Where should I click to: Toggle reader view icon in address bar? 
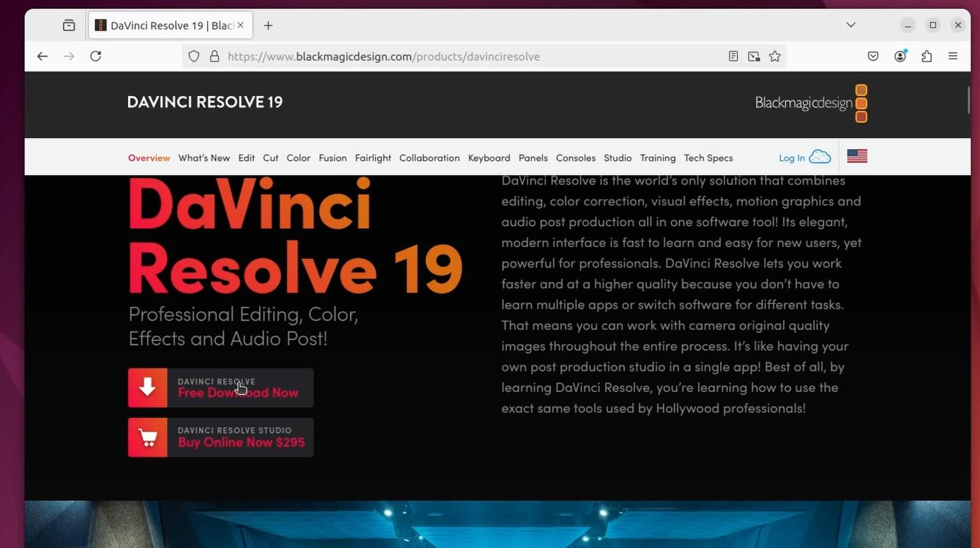pos(733,56)
